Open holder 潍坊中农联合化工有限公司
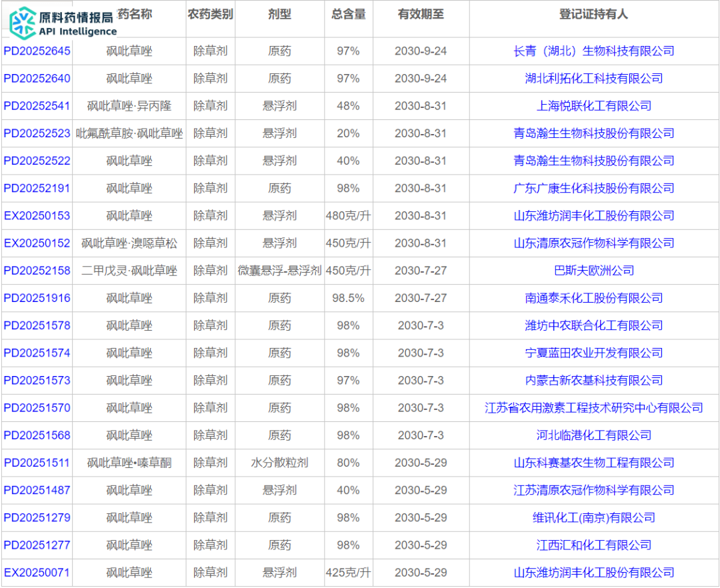 tap(594, 325)
